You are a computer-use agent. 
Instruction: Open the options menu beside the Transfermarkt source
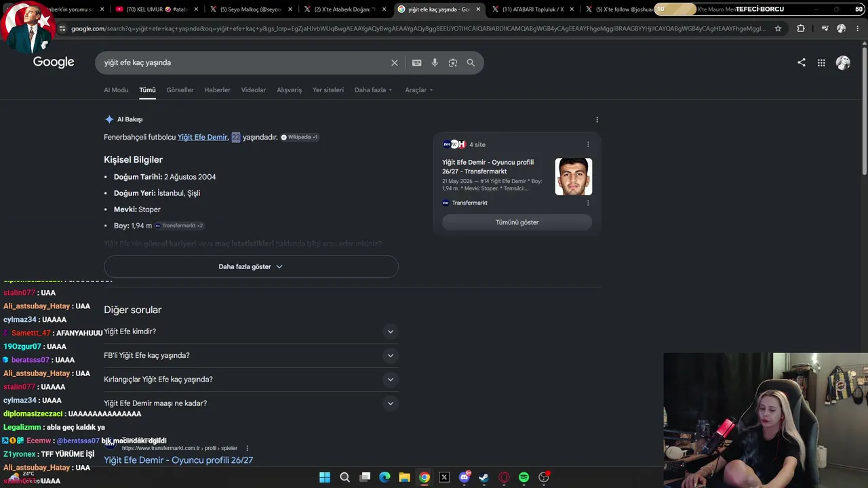coord(588,203)
